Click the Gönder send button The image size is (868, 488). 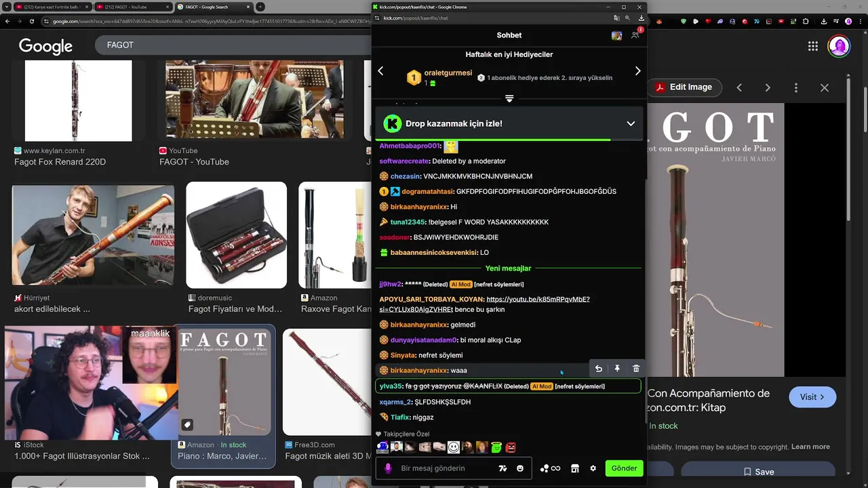(624, 468)
